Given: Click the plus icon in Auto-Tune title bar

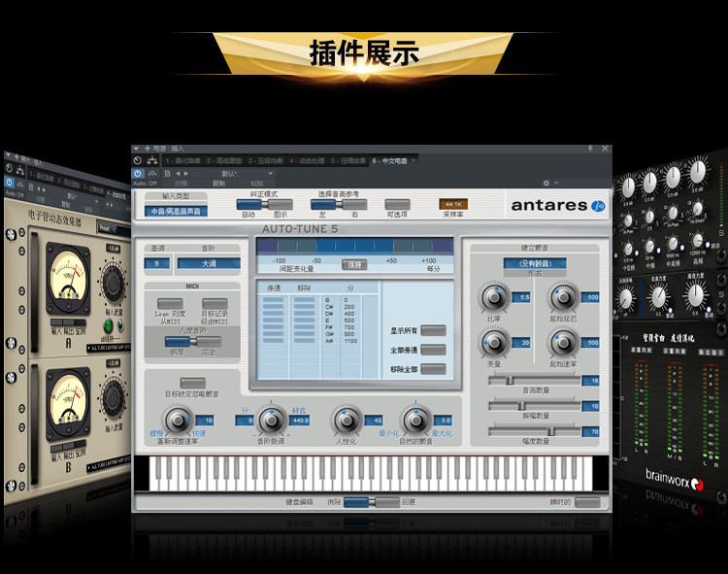Looking at the screenshot, I should coord(148,149).
